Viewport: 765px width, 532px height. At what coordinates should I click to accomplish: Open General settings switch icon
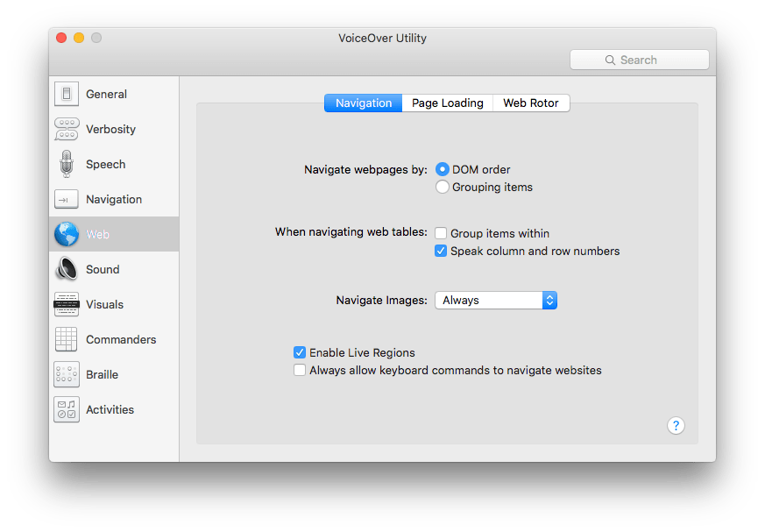pyautogui.click(x=67, y=94)
